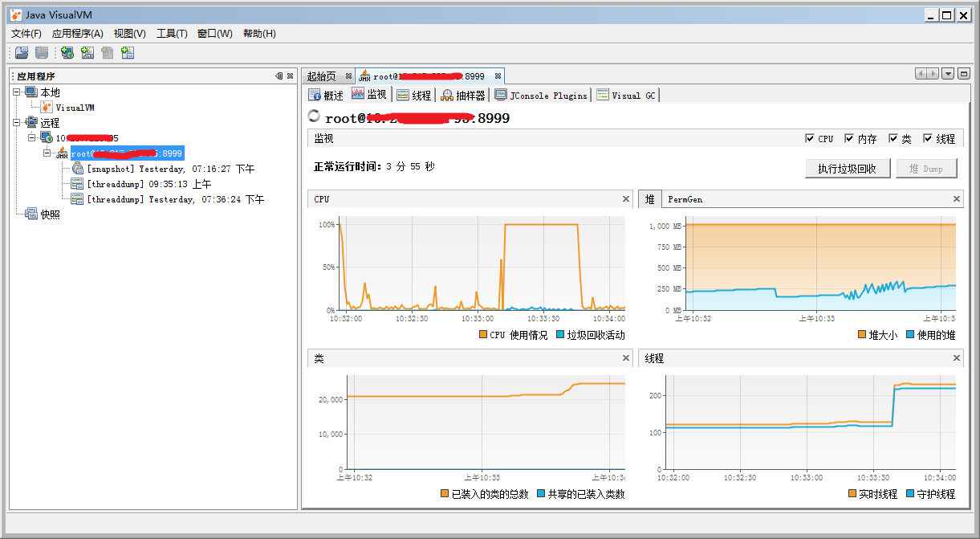This screenshot has width=980, height=539.
Task: Close the root@...:8999 tab via its x
Action: coord(498,76)
